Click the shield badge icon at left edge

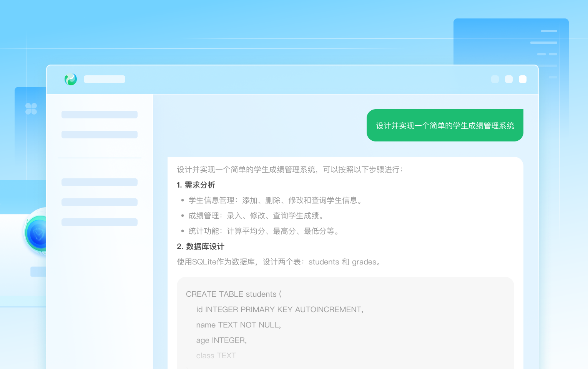coord(36,233)
